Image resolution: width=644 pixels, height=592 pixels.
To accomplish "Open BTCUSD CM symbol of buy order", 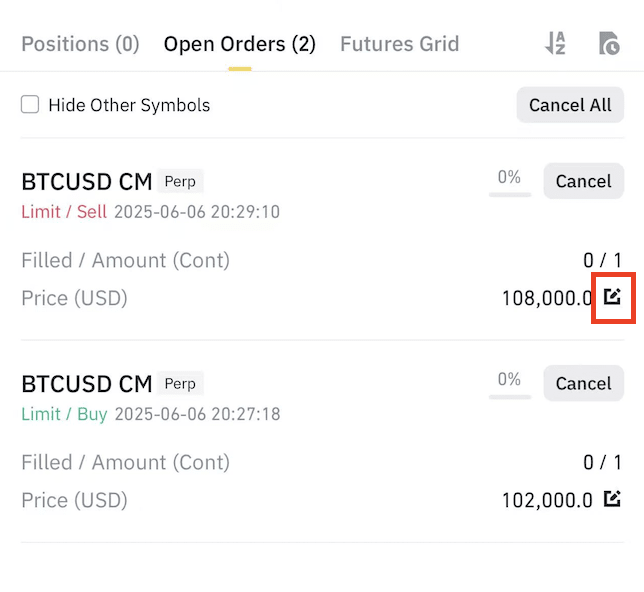I will (x=86, y=383).
